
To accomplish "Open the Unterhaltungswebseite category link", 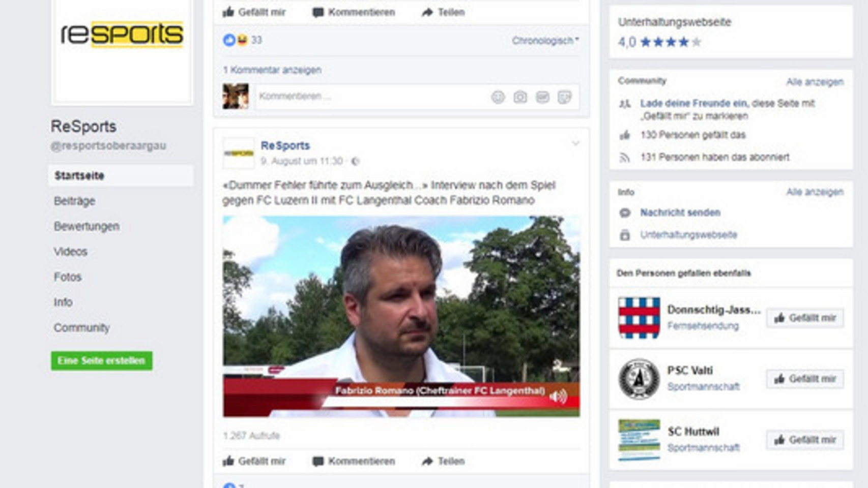I will pyautogui.click(x=688, y=235).
